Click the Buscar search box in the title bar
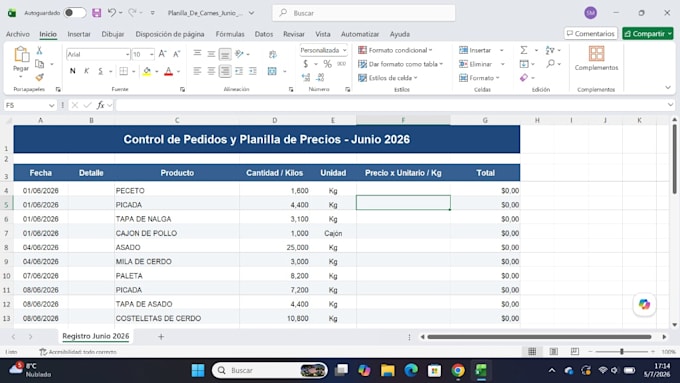Image resolution: width=680 pixels, height=383 pixels. click(363, 13)
